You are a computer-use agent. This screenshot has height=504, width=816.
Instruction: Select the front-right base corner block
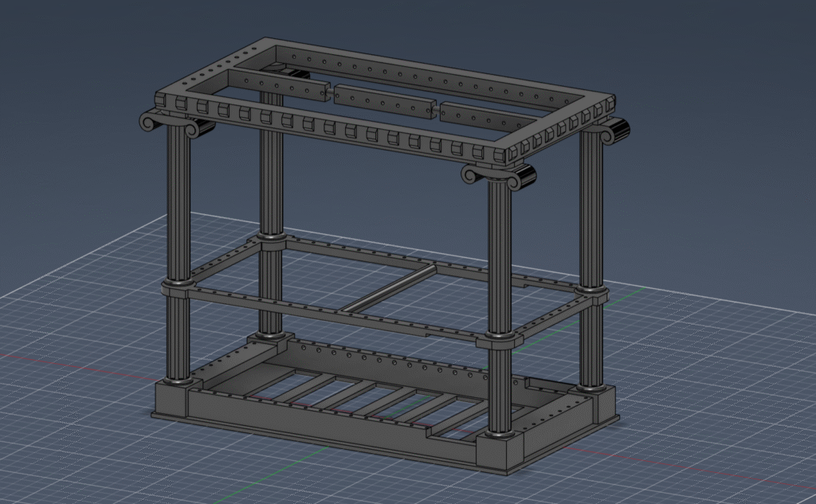coord(503,454)
